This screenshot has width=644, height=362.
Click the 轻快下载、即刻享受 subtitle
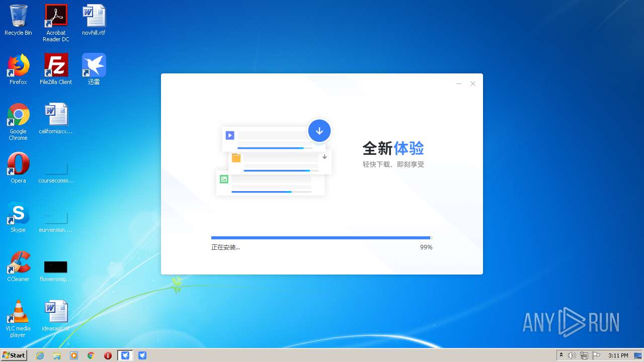point(393,164)
